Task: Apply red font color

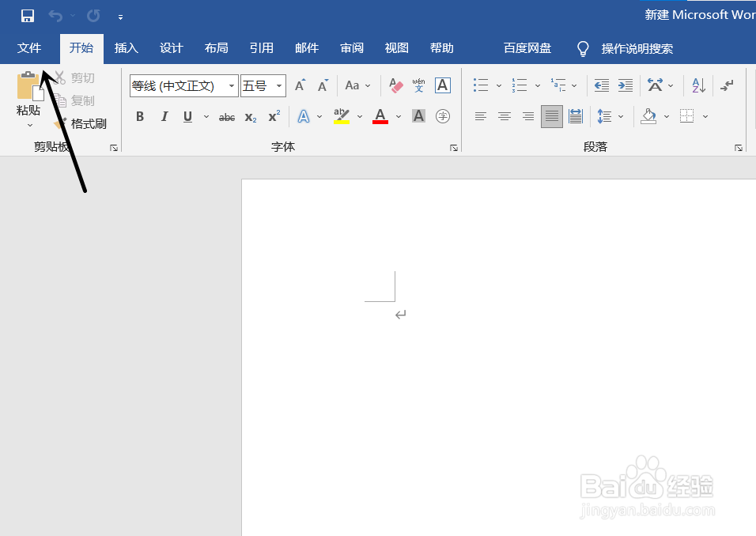Action: [x=380, y=116]
